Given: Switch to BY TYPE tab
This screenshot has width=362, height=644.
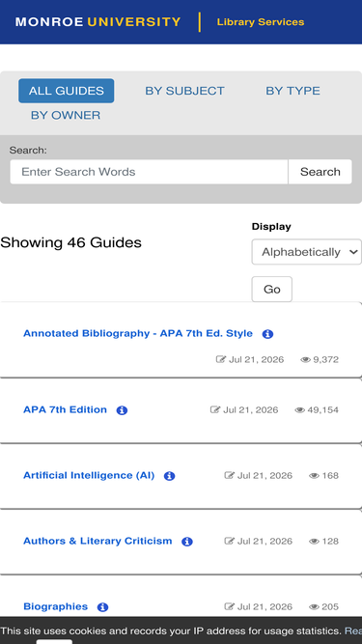Looking at the screenshot, I should 292,91.
